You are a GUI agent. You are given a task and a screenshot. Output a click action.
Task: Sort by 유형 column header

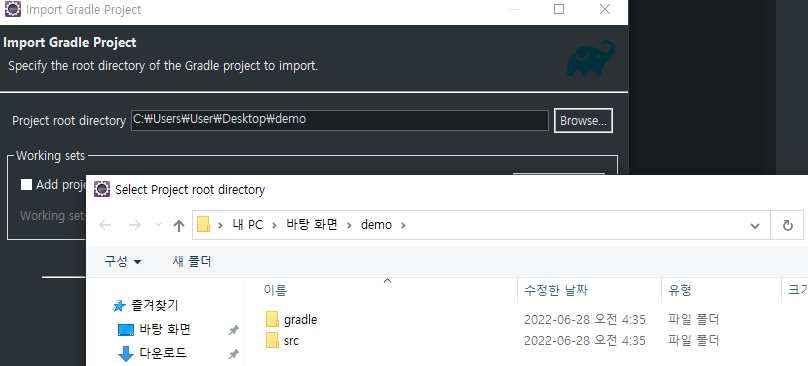(680, 290)
